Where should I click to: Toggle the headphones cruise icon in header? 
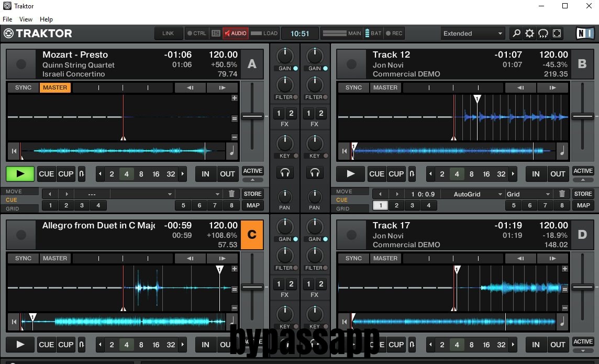pyautogui.click(x=543, y=34)
